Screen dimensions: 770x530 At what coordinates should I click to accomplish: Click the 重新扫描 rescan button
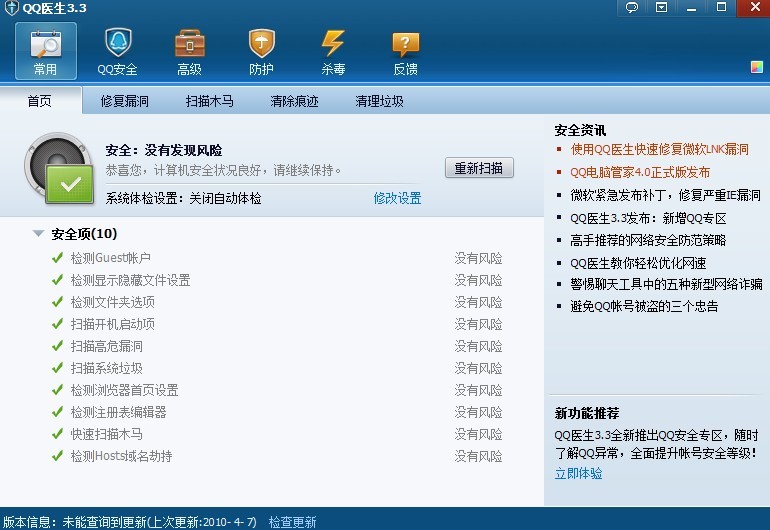click(x=479, y=168)
